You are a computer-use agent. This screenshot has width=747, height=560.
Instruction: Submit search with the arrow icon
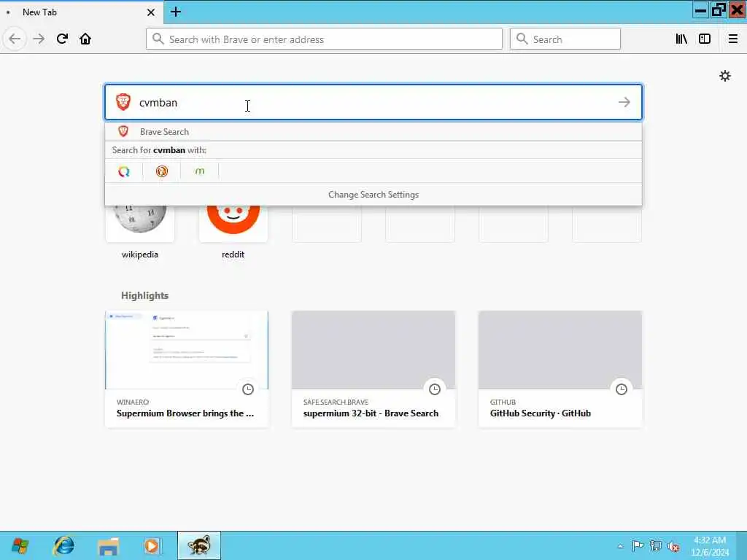[624, 102]
